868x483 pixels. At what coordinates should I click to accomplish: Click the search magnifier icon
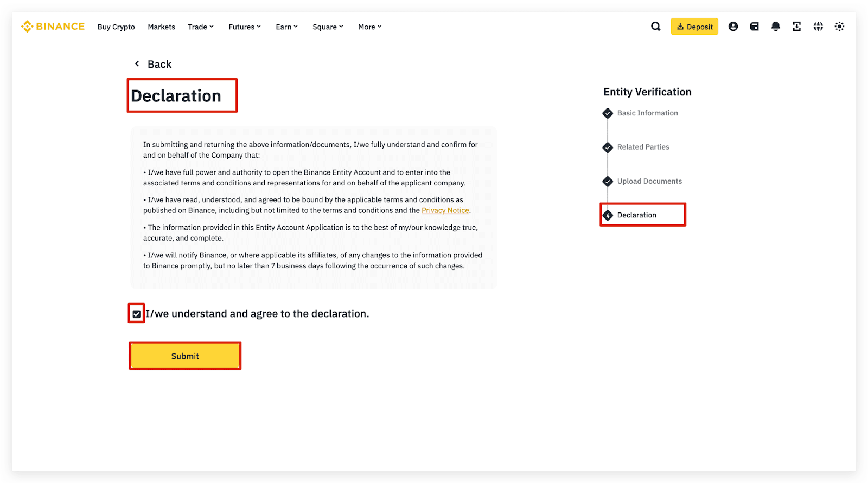655,27
